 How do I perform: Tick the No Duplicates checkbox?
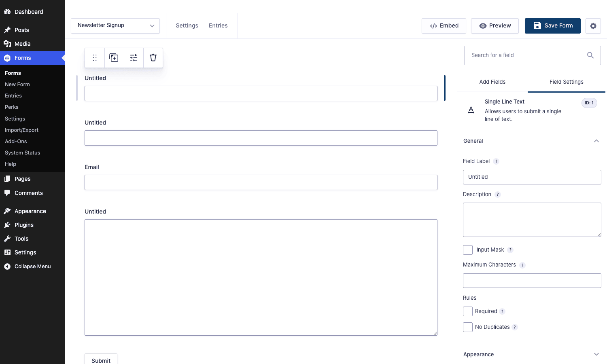tap(468, 327)
